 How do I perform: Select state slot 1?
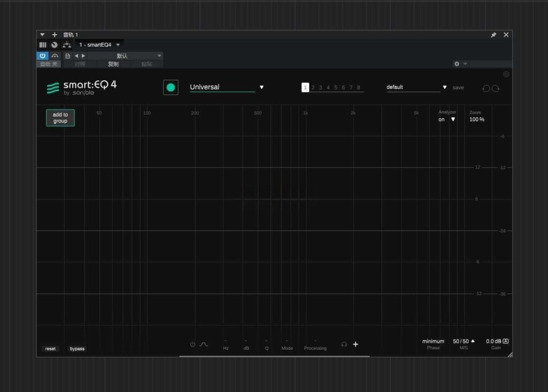pyautogui.click(x=305, y=87)
